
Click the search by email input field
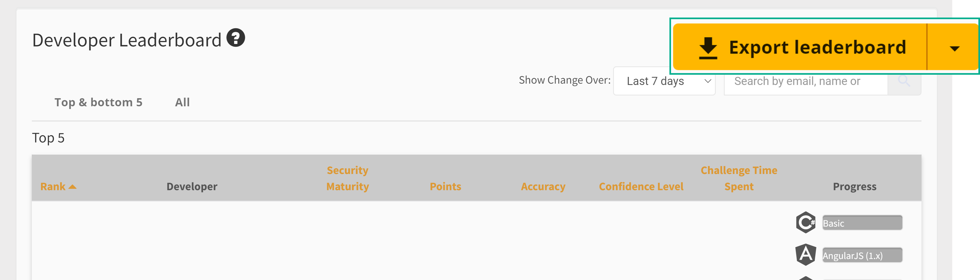[x=806, y=81]
